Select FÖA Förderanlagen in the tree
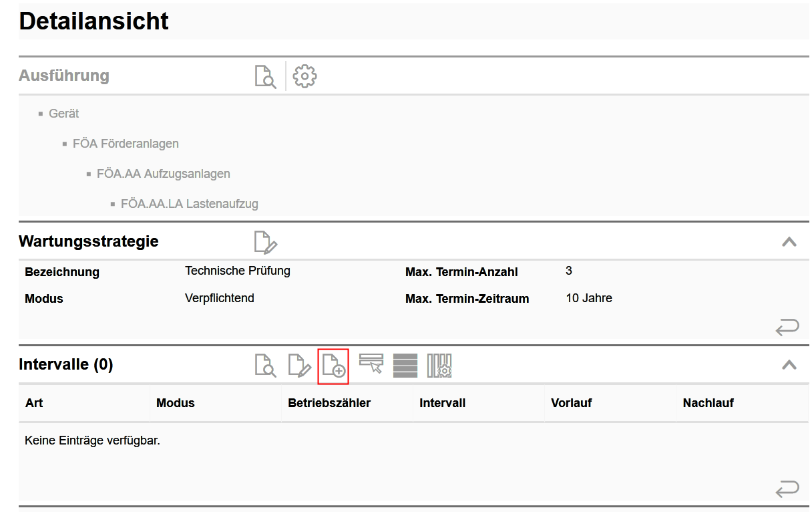Image resolution: width=812 pixels, height=512 pixels. pyautogui.click(x=125, y=144)
